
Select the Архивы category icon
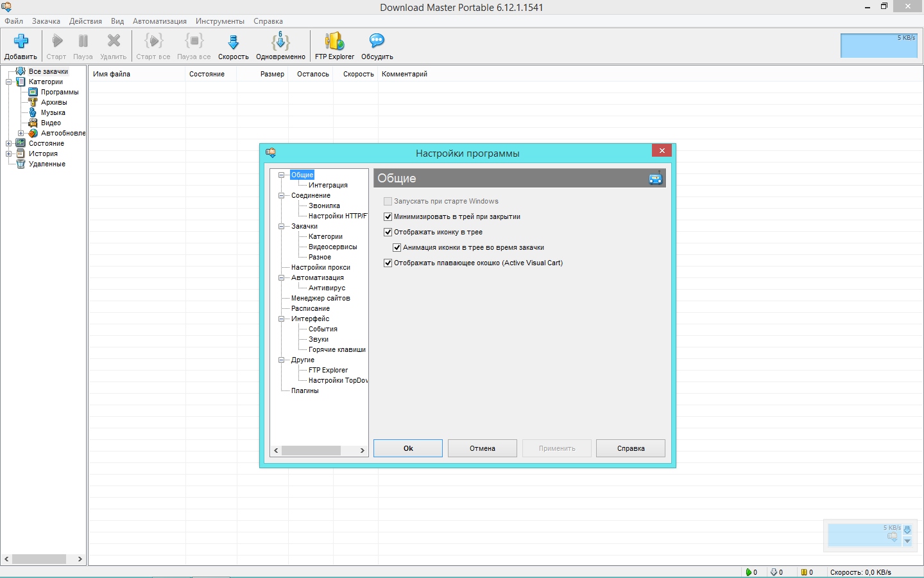[33, 102]
